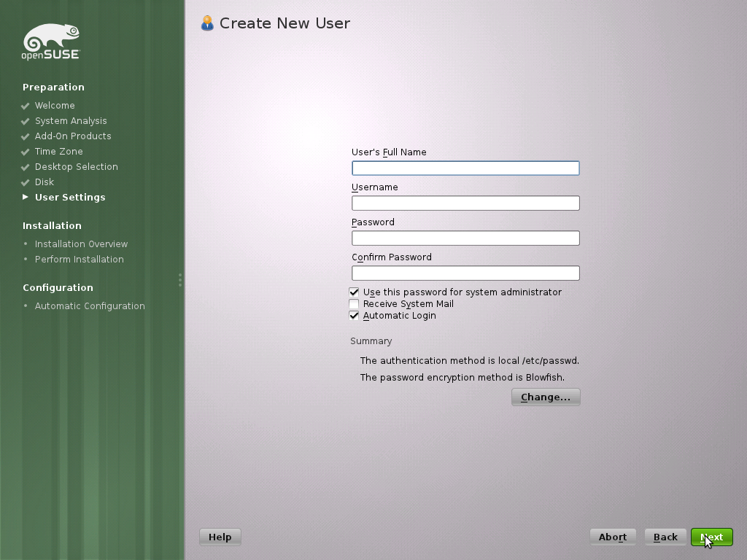This screenshot has height=560, width=747.
Task: Open authentication settings with Change button
Action: pos(546,397)
